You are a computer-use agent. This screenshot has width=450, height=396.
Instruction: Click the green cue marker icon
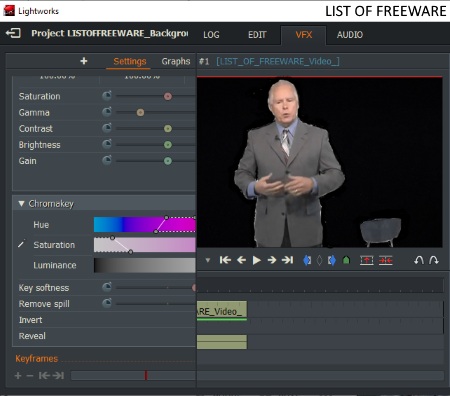point(346,260)
